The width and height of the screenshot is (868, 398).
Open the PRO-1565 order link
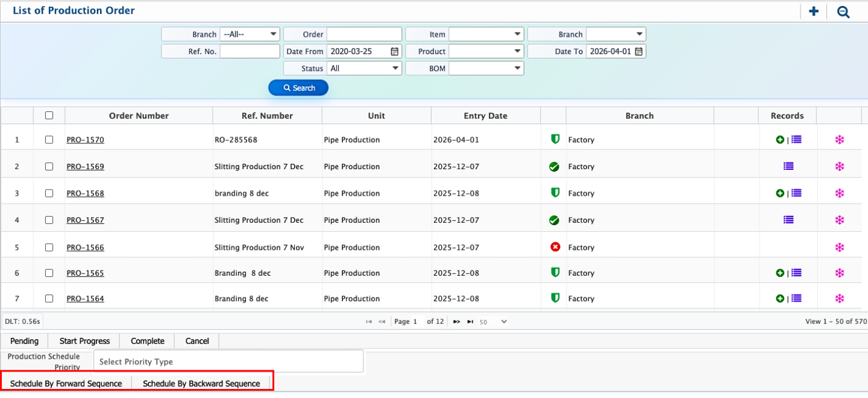85,273
